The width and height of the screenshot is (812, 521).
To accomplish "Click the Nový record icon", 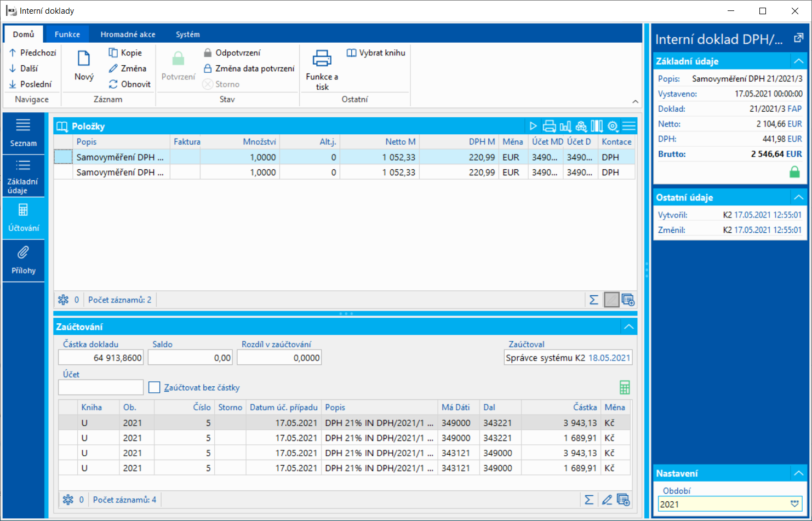I will tap(84, 59).
